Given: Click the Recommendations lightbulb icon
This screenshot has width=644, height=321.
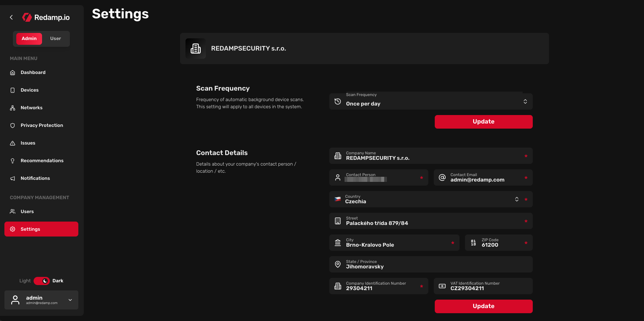Looking at the screenshot, I should (x=13, y=161).
